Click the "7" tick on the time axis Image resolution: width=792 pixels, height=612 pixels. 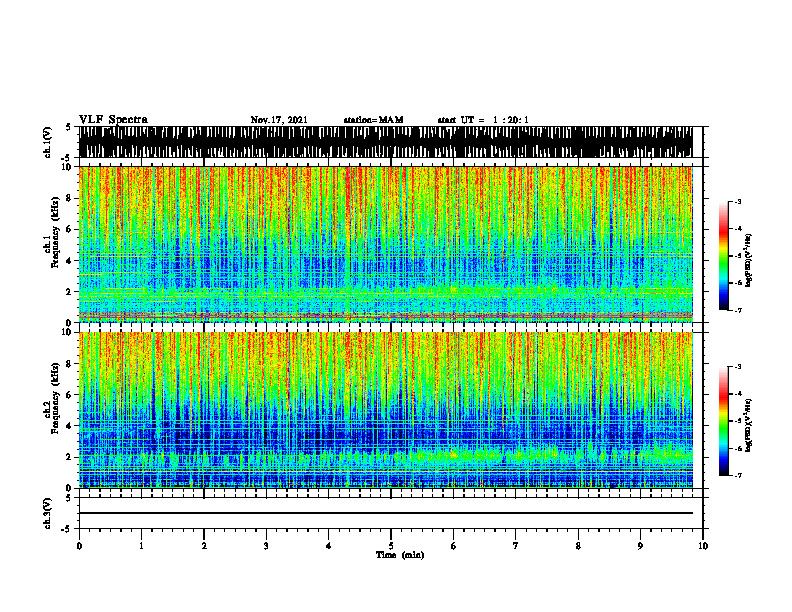[516, 546]
